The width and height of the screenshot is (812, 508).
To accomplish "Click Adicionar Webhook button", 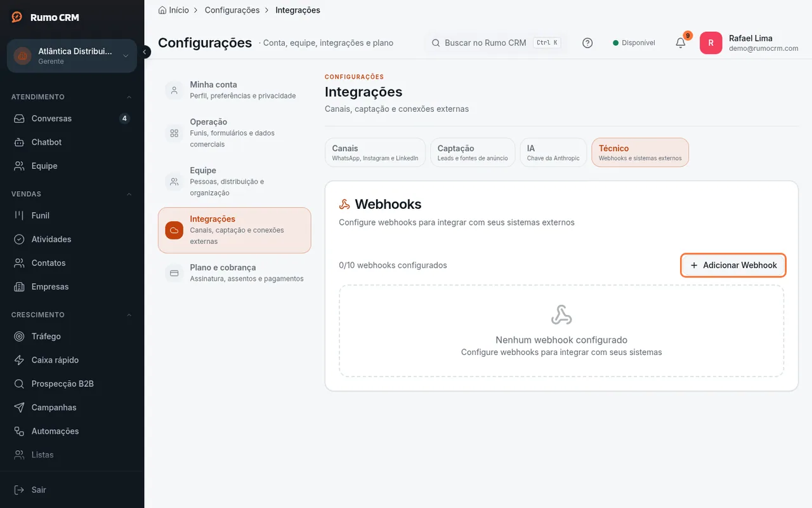I will [x=733, y=265].
